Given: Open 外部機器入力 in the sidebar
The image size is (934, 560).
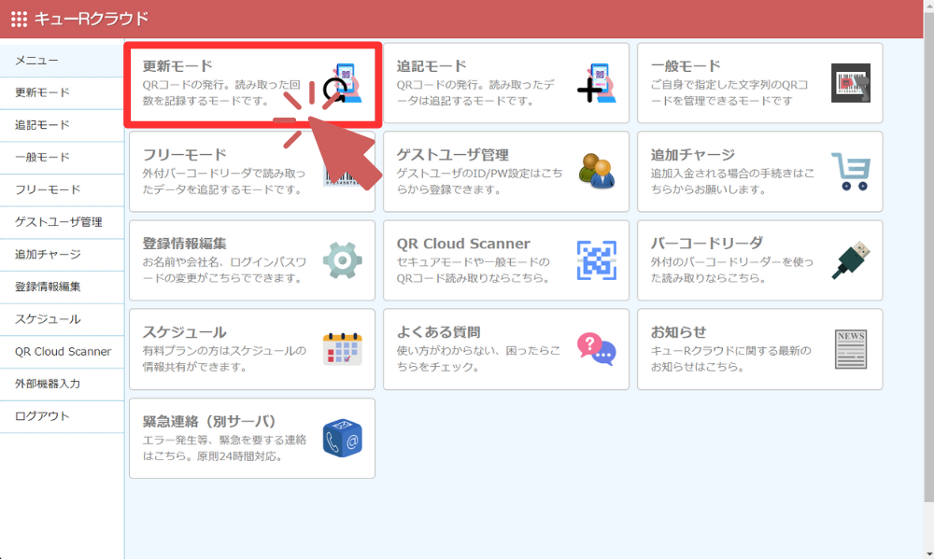Looking at the screenshot, I should pyautogui.click(x=62, y=384).
